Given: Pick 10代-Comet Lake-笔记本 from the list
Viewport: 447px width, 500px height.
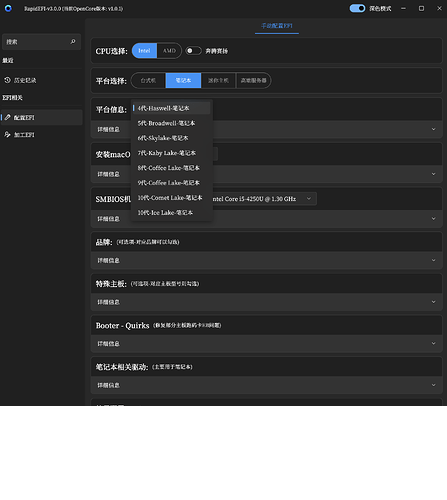Looking at the screenshot, I should pyautogui.click(x=172, y=198).
